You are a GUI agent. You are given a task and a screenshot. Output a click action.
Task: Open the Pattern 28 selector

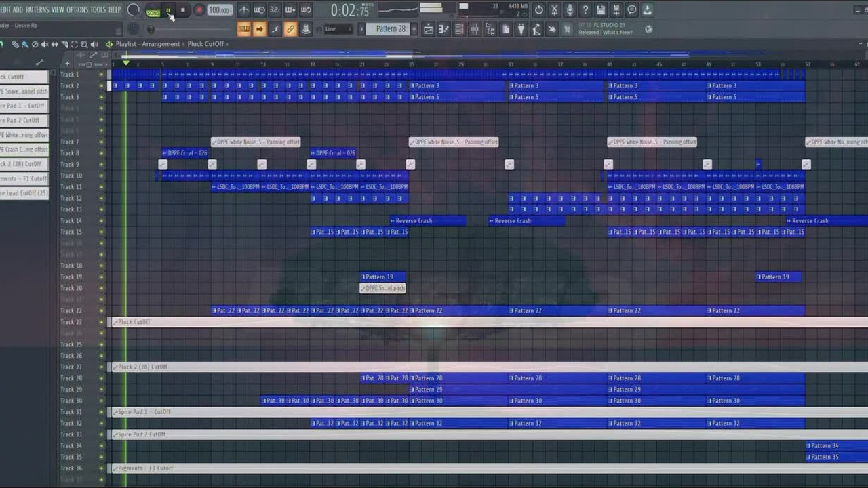tap(391, 29)
